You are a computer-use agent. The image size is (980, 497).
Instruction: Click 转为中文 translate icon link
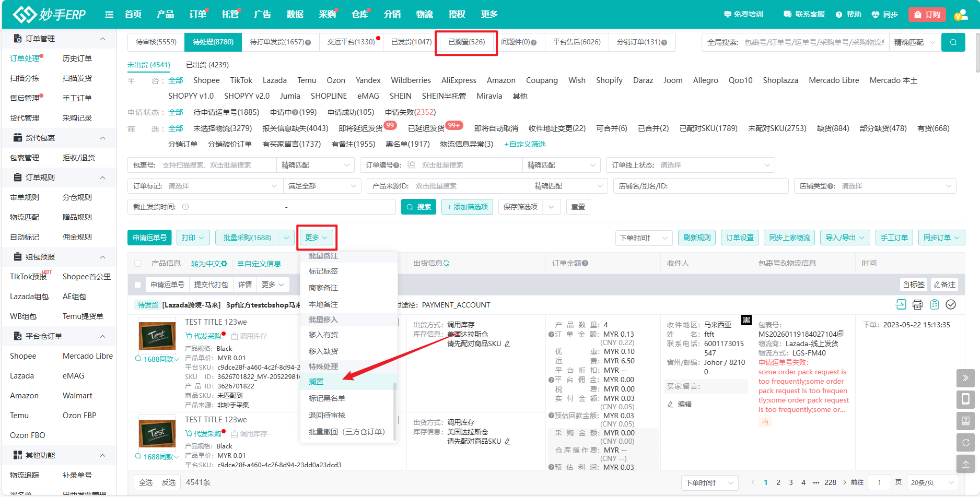pyautogui.click(x=209, y=264)
